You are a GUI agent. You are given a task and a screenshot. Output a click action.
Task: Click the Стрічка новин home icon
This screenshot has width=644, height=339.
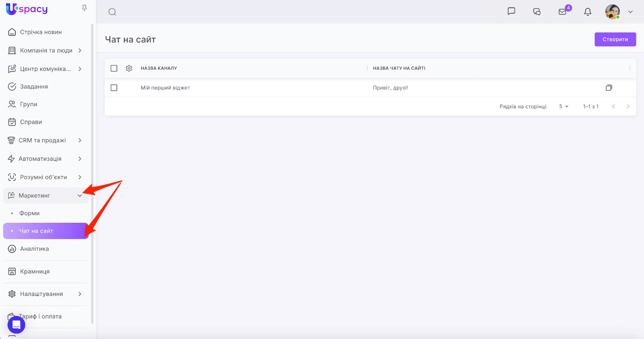[12, 32]
